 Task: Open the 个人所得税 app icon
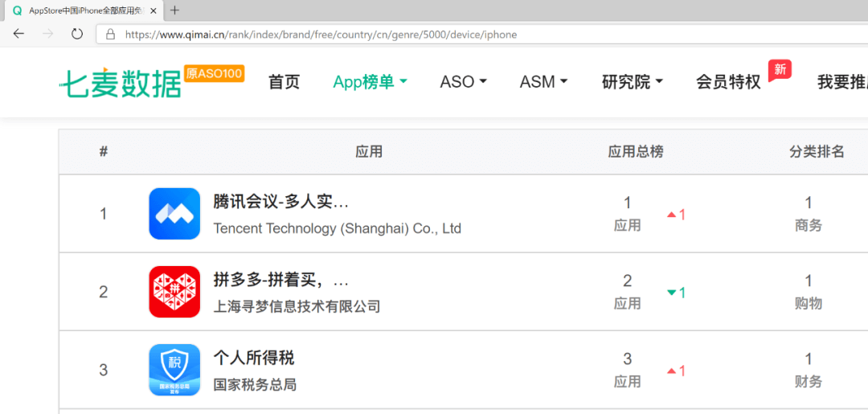(174, 370)
